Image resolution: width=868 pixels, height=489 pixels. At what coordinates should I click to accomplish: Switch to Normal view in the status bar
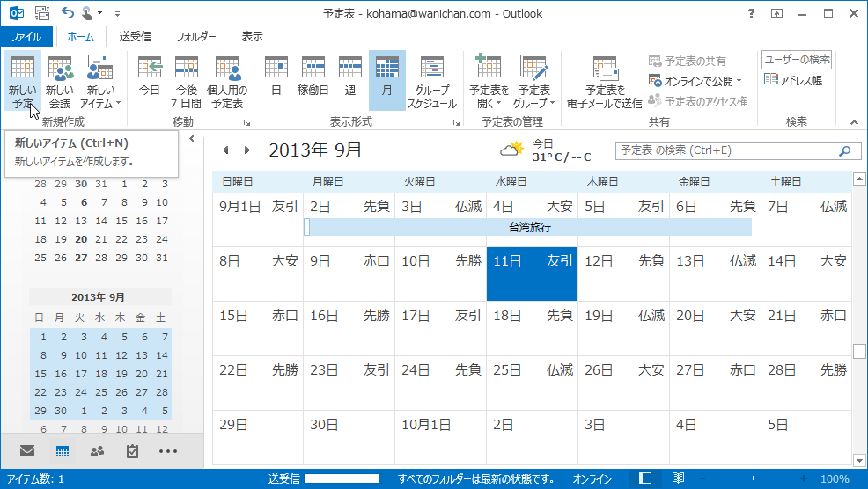[x=645, y=478]
